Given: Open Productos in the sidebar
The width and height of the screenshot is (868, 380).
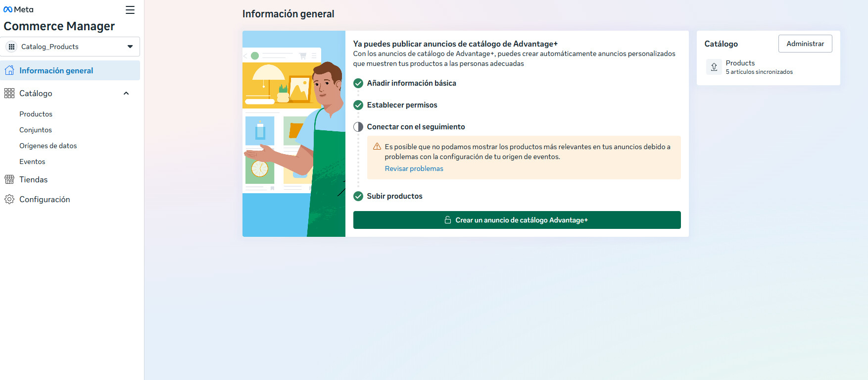Looking at the screenshot, I should [36, 114].
